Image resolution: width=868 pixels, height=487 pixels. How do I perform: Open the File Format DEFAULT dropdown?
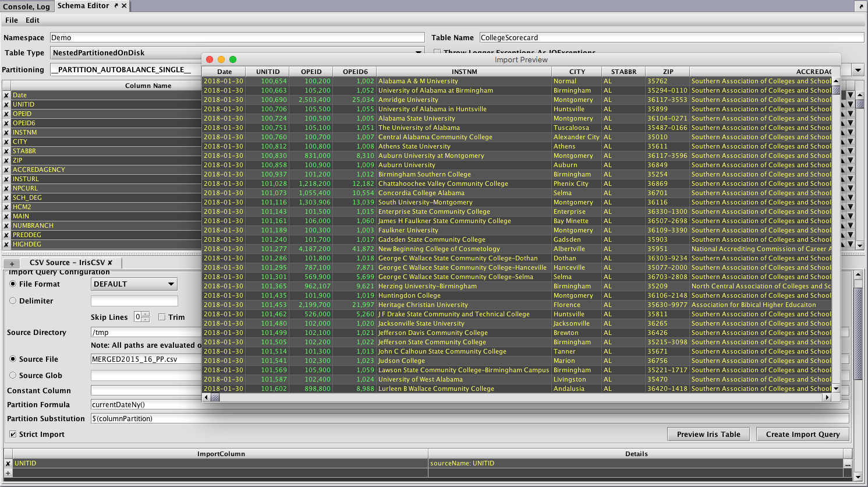(134, 284)
